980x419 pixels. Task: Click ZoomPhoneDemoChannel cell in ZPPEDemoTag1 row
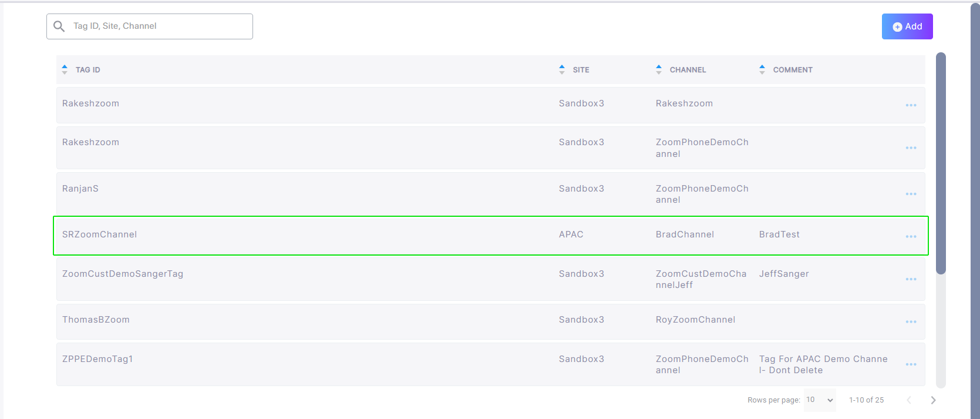[x=702, y=364]
